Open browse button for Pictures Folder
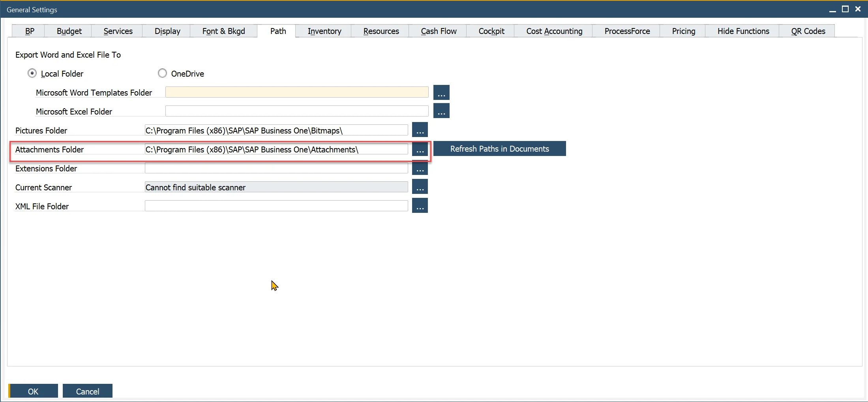Viewport: 868px width, 402px height. [x=420, y=130]
